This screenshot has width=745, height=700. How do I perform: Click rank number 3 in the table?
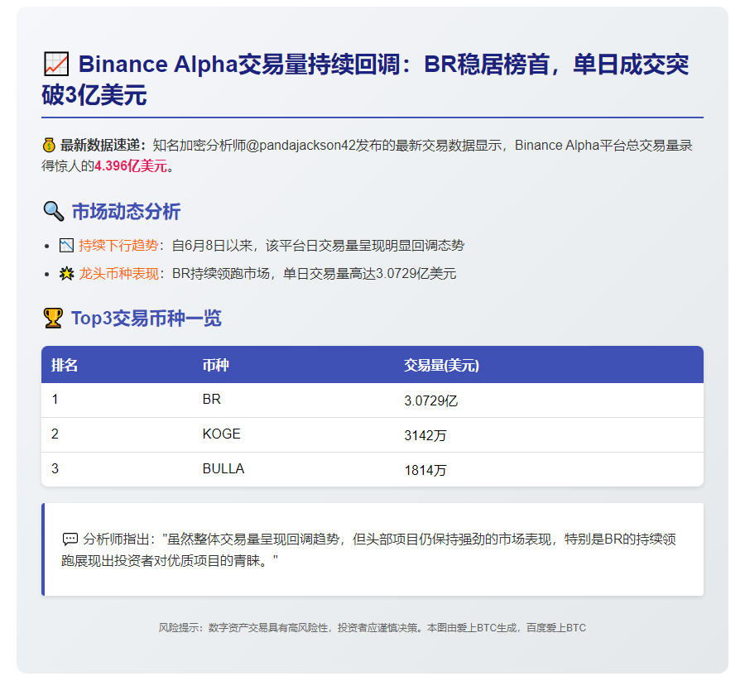(55, 468)
